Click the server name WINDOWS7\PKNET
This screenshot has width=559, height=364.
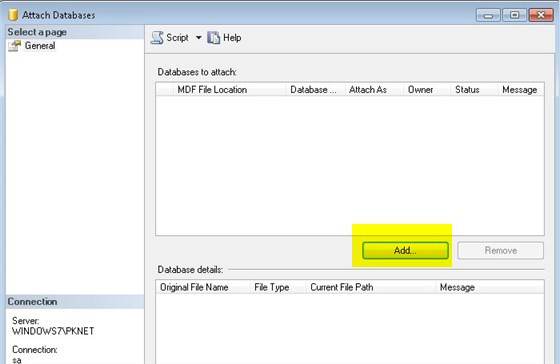click(x=53, y=331)
